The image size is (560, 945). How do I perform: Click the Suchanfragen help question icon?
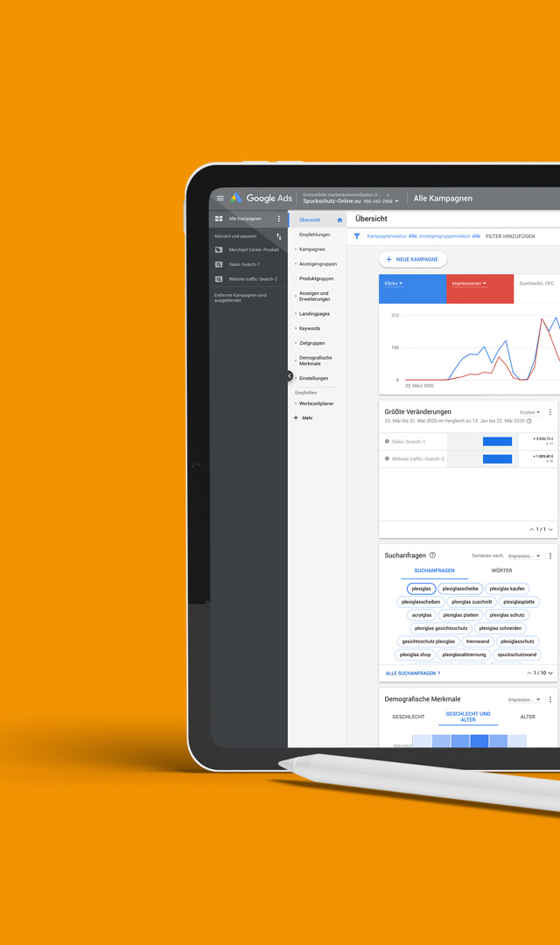[x=432, y=555]
